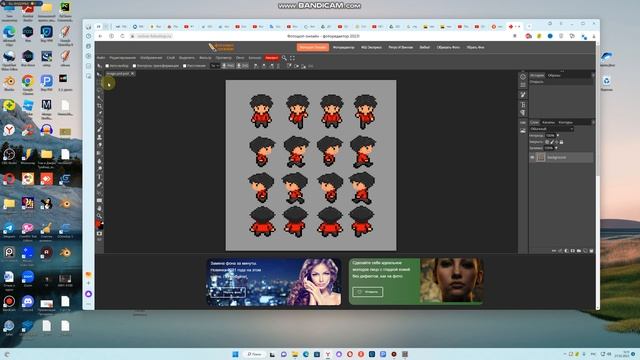Viewport: 640px width, 360px height.
Task: Open the CSS side panel icon
Action: click(x=523, y=122)
